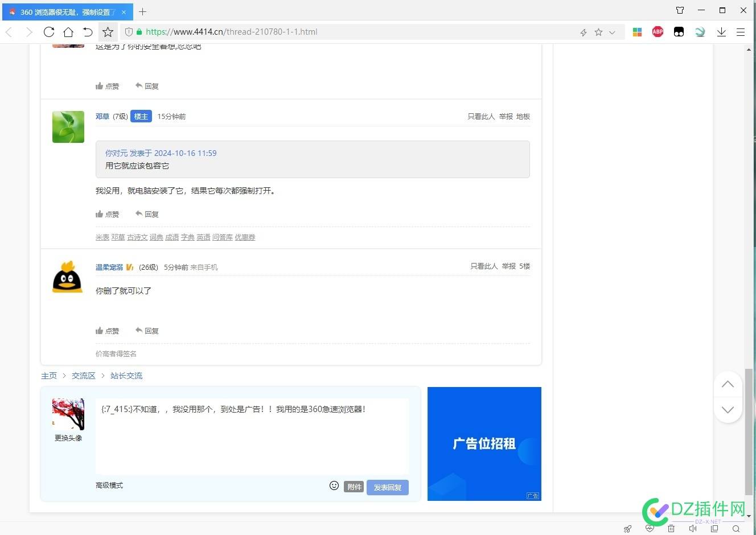Click signature link 优惠券
Image resolution: width=756 pixels, height=535 pixels.
[x=245, y=237]
